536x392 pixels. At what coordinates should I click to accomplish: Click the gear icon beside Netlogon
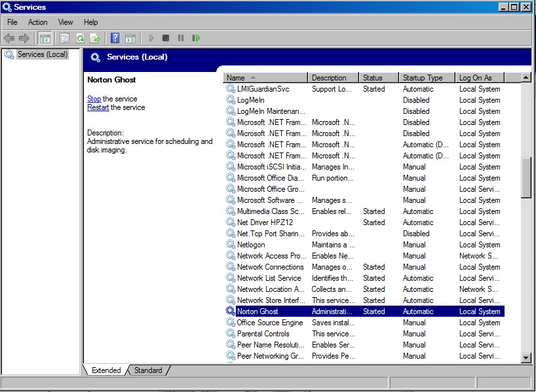coord(231,245)
